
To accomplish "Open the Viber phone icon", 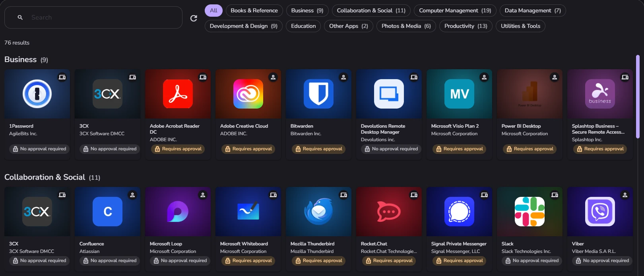I will pyautogui.click(x=600, y=212).
